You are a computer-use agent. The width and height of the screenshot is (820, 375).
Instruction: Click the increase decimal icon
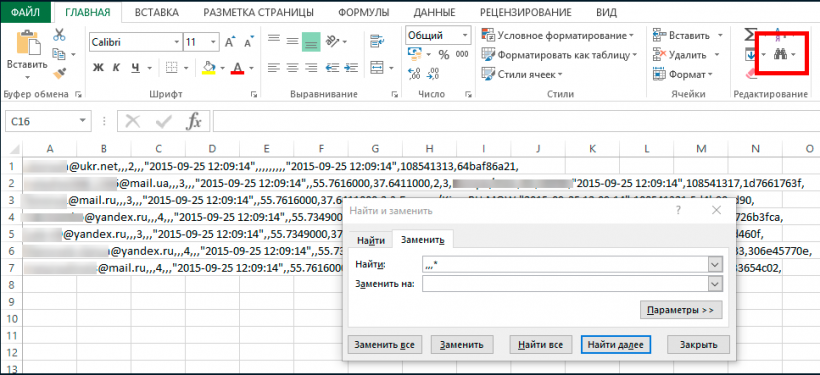415,74
